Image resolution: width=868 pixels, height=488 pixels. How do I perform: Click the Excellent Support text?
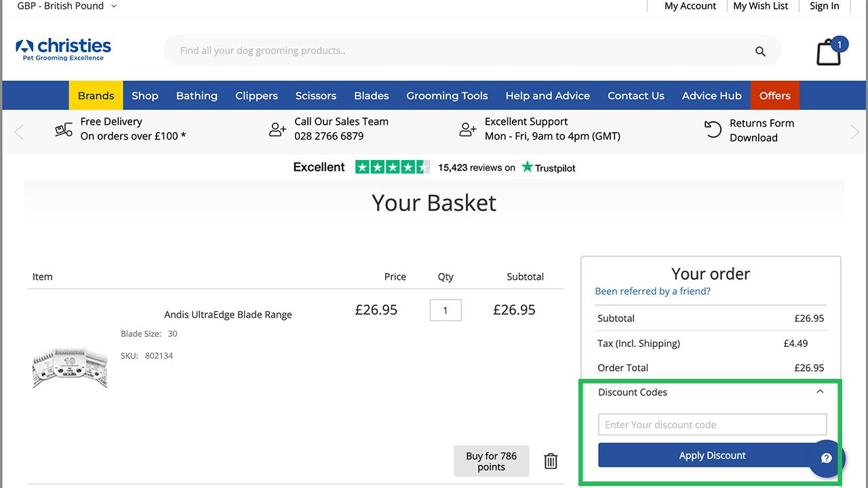526,122
